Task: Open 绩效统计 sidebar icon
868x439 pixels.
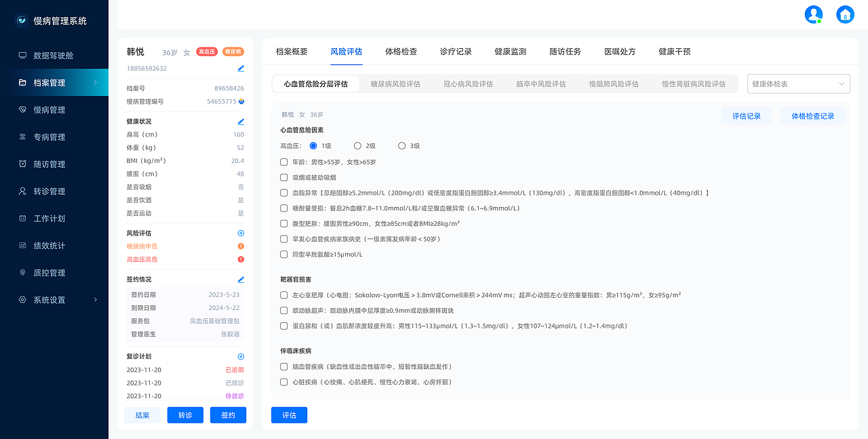Action: 22,246
